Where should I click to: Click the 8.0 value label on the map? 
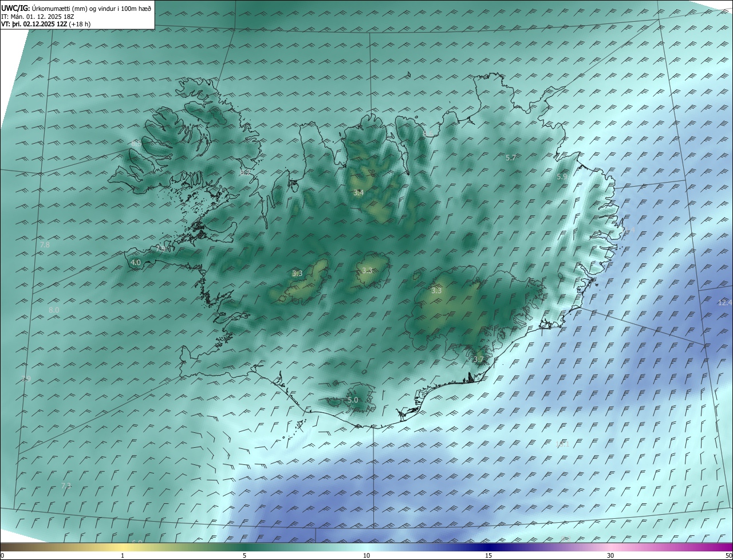tap(54, 310)
